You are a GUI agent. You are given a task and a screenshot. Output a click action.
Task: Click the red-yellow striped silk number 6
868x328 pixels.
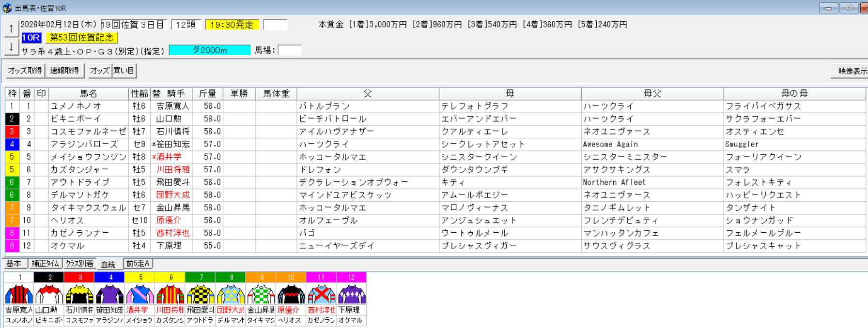[170, 294]
